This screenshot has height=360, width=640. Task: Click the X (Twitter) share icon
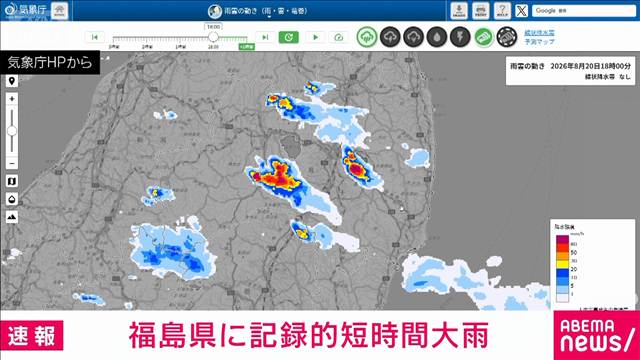[521, 11]
